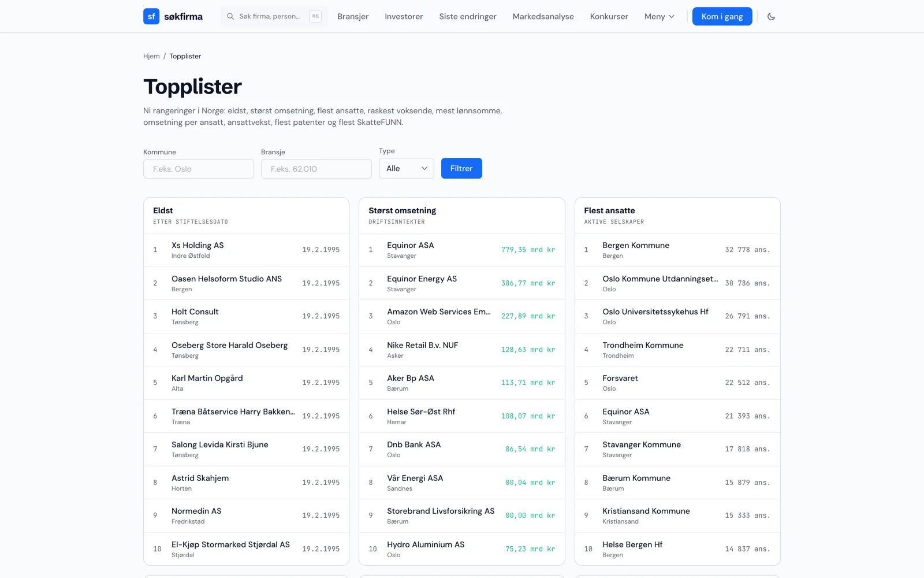
Task: Click the Kommune input field
Action: tap(199, 169)
